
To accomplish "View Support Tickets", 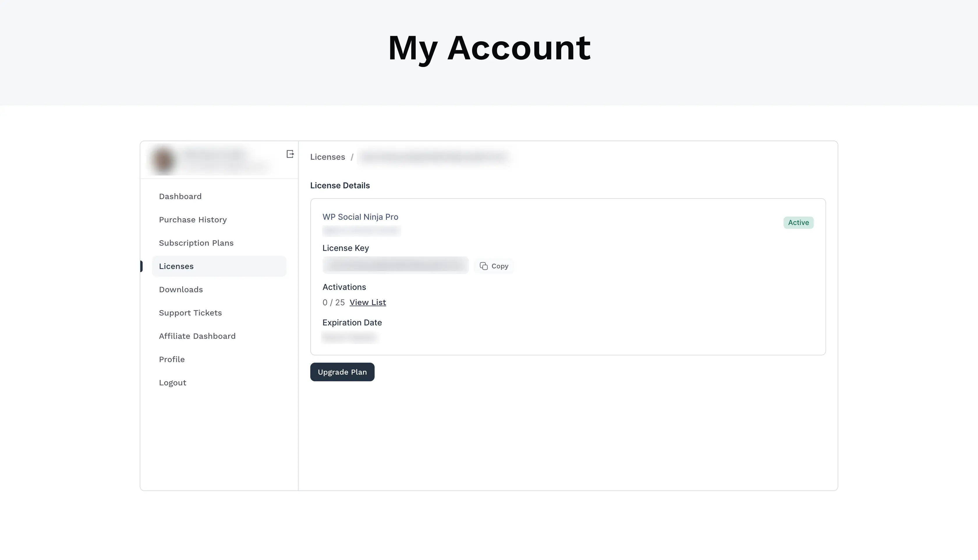I will pyautogui.click(x=190, y=313).
